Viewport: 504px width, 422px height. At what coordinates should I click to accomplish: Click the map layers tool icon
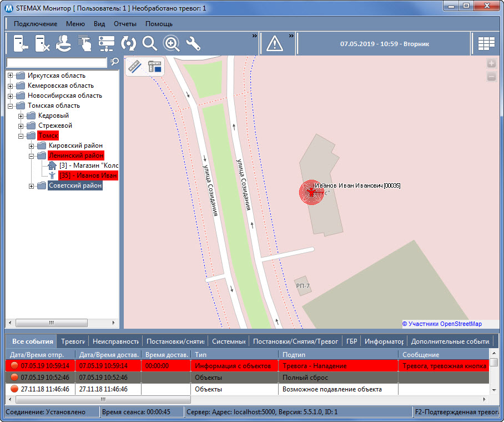click(x=155, y=67)
